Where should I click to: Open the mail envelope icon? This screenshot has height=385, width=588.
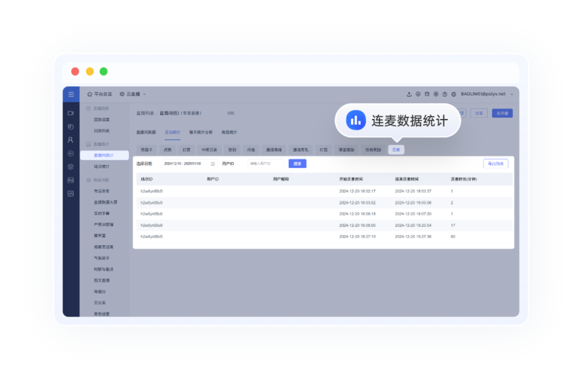point(427,94)
